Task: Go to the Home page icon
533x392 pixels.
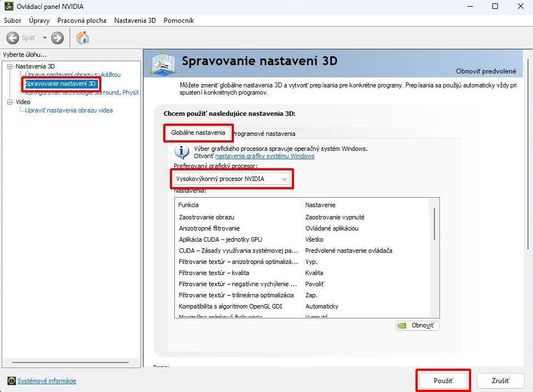Action: [82, 38]
